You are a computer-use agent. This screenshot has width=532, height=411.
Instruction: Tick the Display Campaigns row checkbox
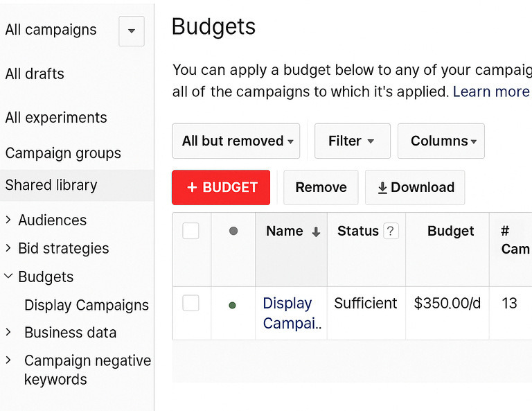click(190, 303)
